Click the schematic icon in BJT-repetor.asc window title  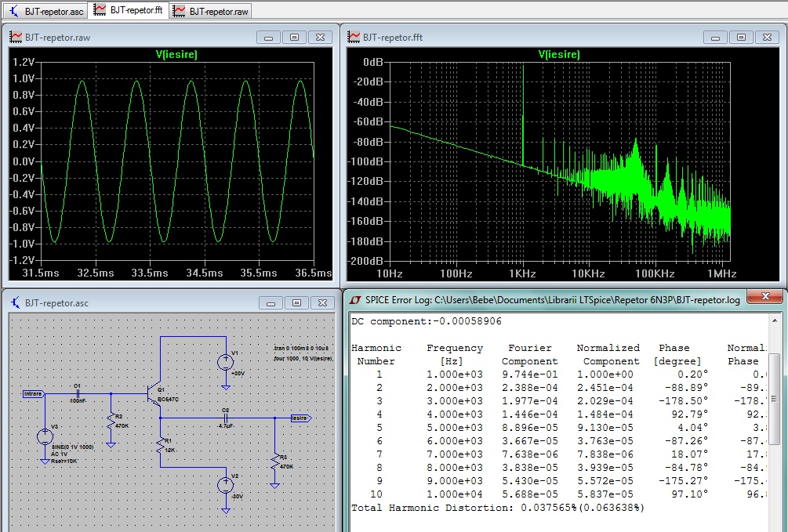[16, 303]
